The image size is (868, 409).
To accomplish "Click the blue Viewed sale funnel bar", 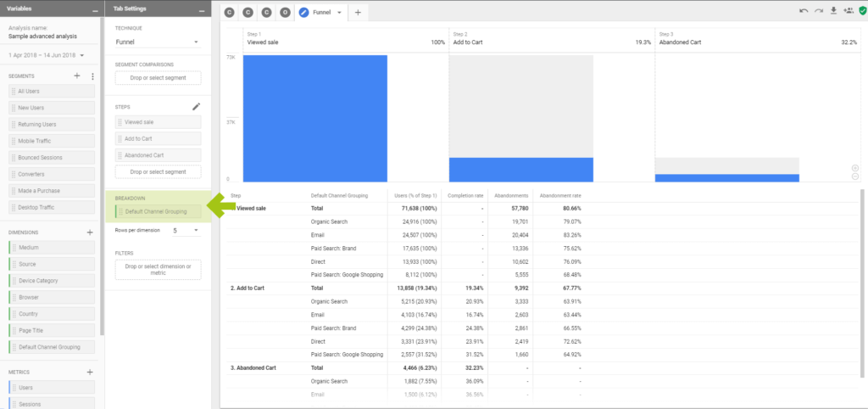I will click(x=314, y=118).
